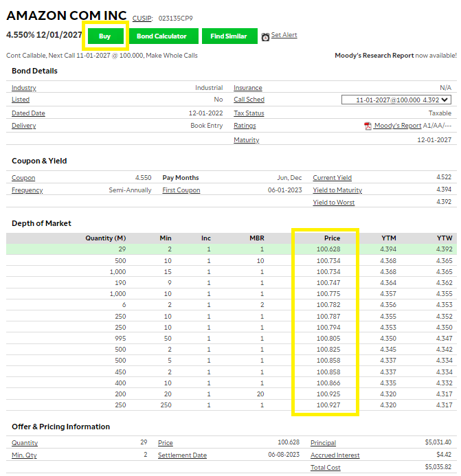Image resolution: width=461 pixels, height=476 pixels.
Task: Click the Delivery link
Action: point(23,126)
